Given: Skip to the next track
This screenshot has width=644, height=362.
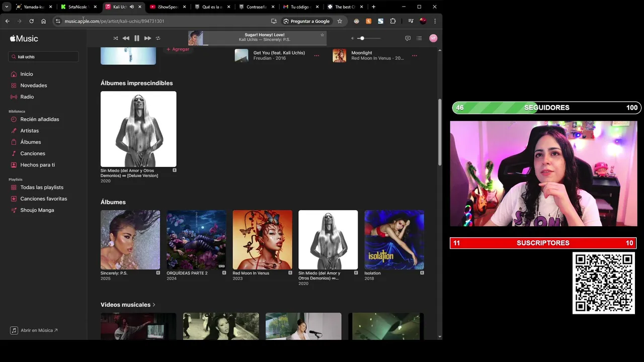Looking at the screenshot, I should [147, 38].
